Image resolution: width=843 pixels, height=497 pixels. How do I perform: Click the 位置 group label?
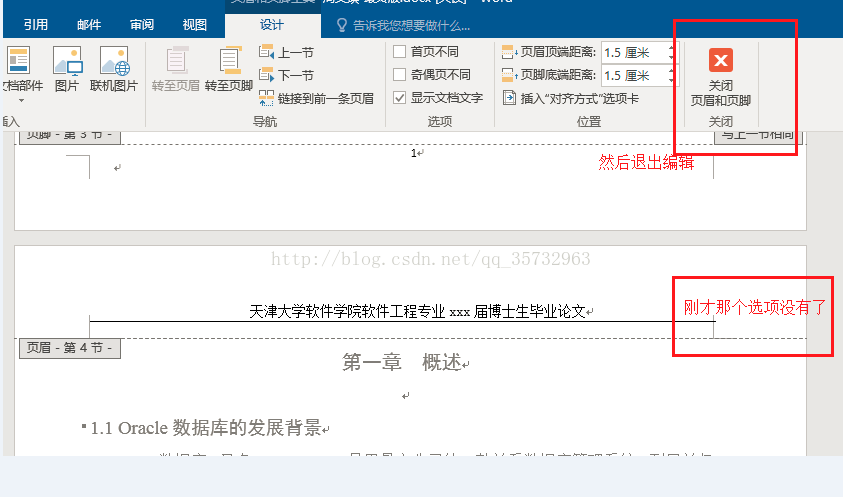(589, 122)
